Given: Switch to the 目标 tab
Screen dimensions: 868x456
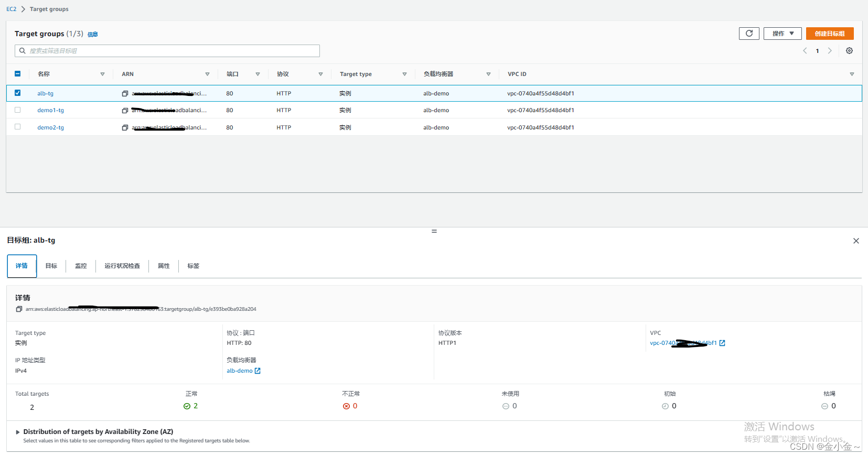Looking at the screenshot, I should click(x=51, y=266).
